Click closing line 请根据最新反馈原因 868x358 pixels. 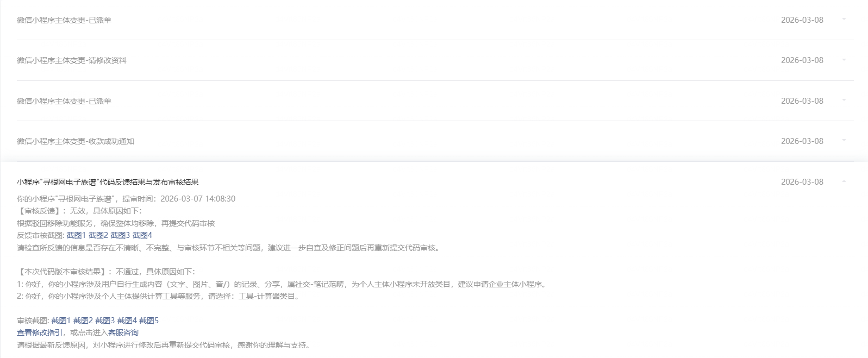tap(164, 345)
